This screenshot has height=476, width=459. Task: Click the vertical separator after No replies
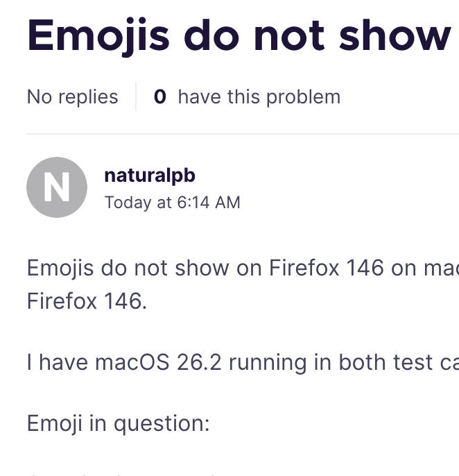click(x=136, y=96)
